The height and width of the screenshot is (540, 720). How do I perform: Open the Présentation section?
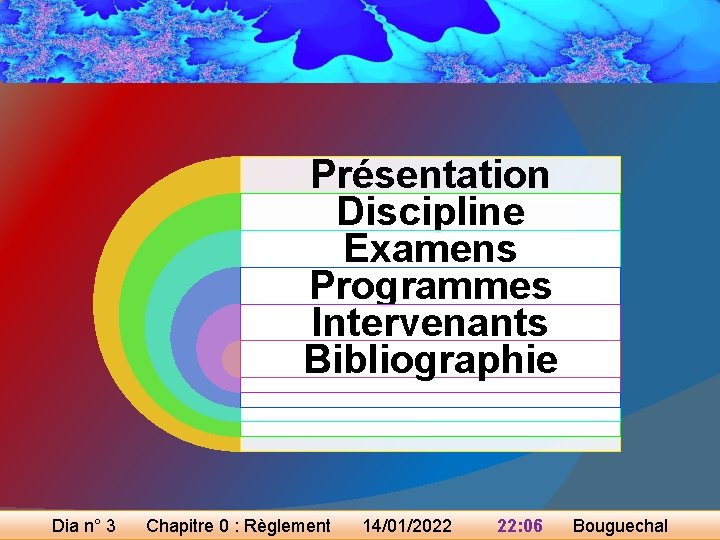tap(430, 174)
